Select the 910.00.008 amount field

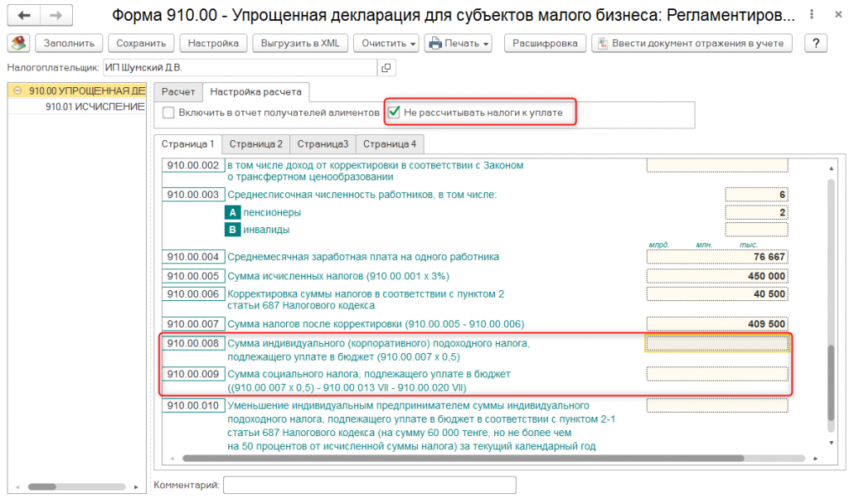tap(717, 343)
